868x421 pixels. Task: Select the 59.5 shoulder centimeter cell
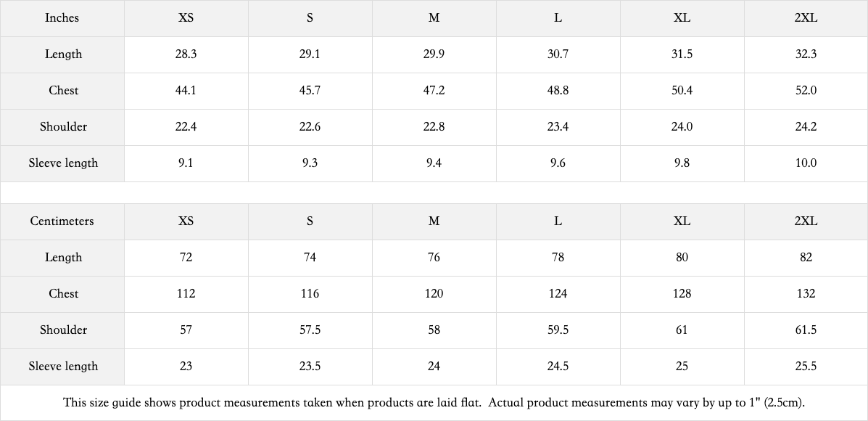pyautogui.click(x=558, y=330)
